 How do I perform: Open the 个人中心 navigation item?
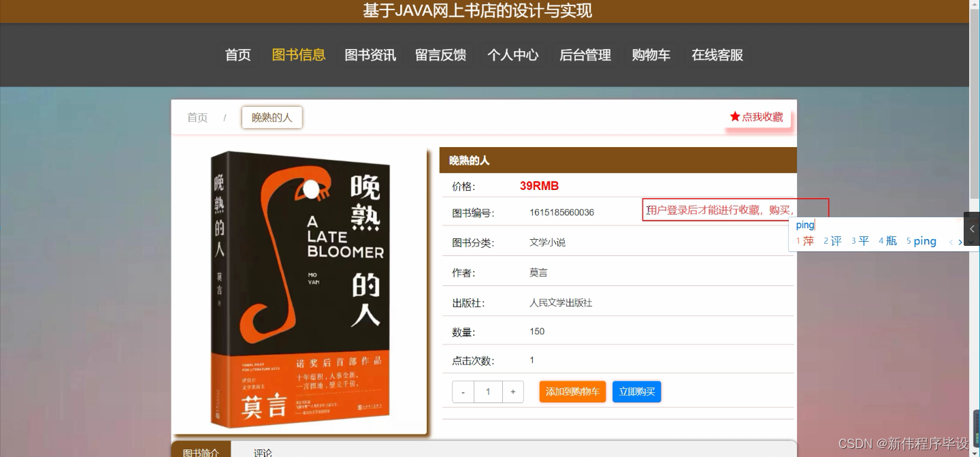513,55
